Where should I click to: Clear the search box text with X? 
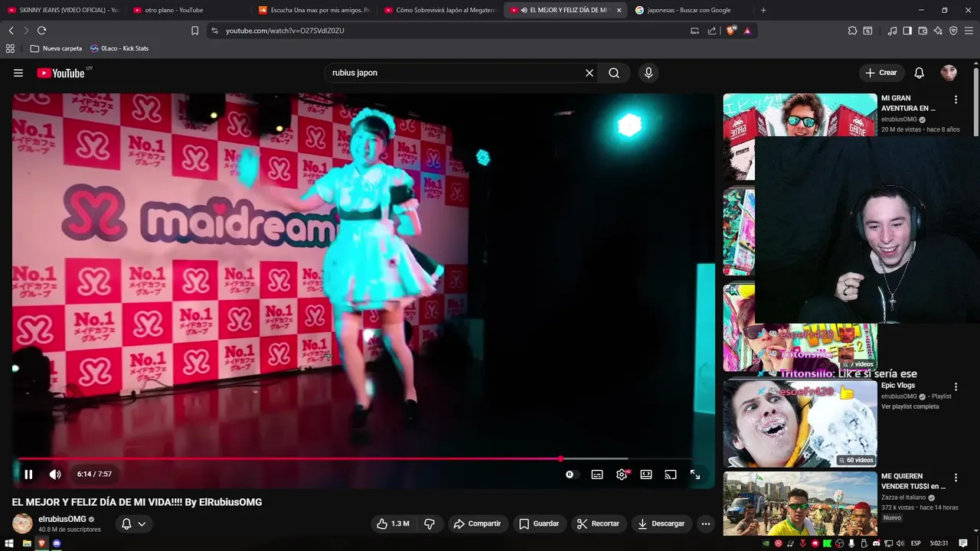[x=590, y=73]
